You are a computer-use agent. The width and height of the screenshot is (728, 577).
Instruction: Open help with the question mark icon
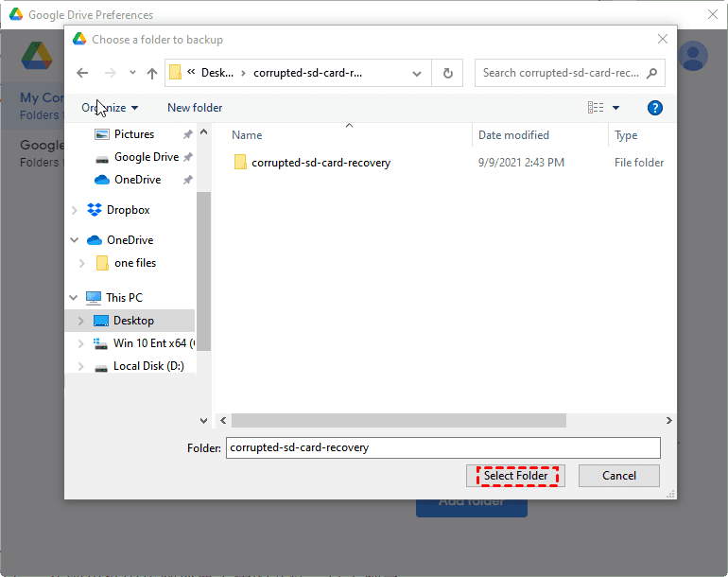coord(654,108)
